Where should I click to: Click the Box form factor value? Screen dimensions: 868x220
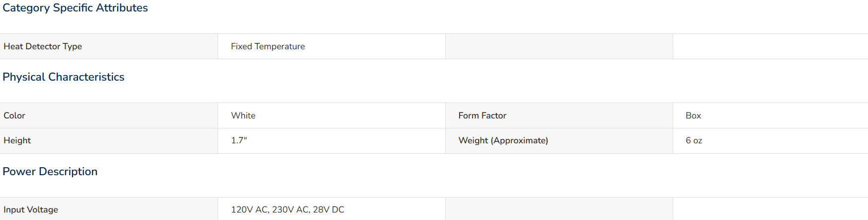pyautogui.click(x=693, y=115)
